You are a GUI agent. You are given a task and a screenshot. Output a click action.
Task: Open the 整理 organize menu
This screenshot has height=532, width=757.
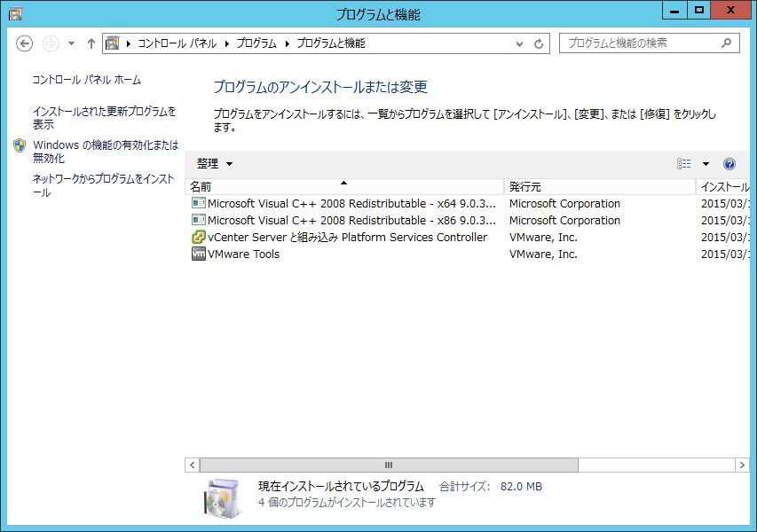215,163
